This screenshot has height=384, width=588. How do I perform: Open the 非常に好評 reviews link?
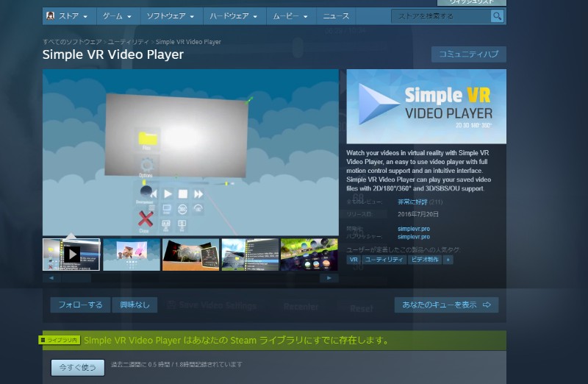click(x=412, y=202)
